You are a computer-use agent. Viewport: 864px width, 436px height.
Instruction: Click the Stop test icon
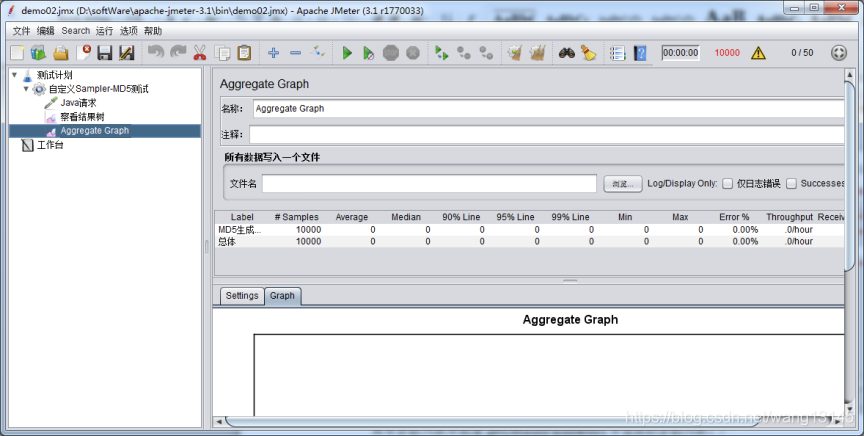pos(391,53)
